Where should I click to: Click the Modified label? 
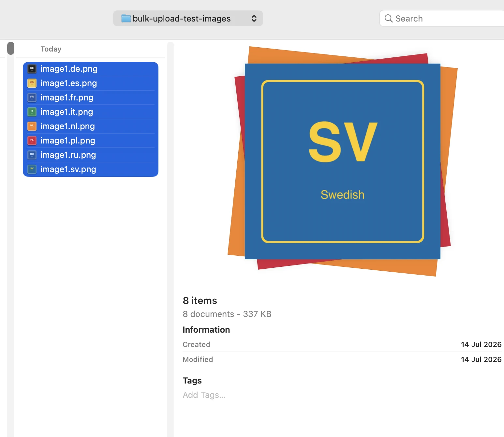pos(198,359)
